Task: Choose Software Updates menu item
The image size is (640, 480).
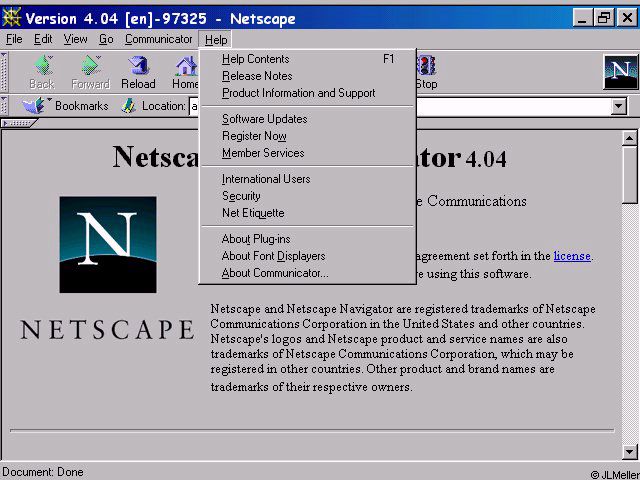Action: (x=307, y=119)
